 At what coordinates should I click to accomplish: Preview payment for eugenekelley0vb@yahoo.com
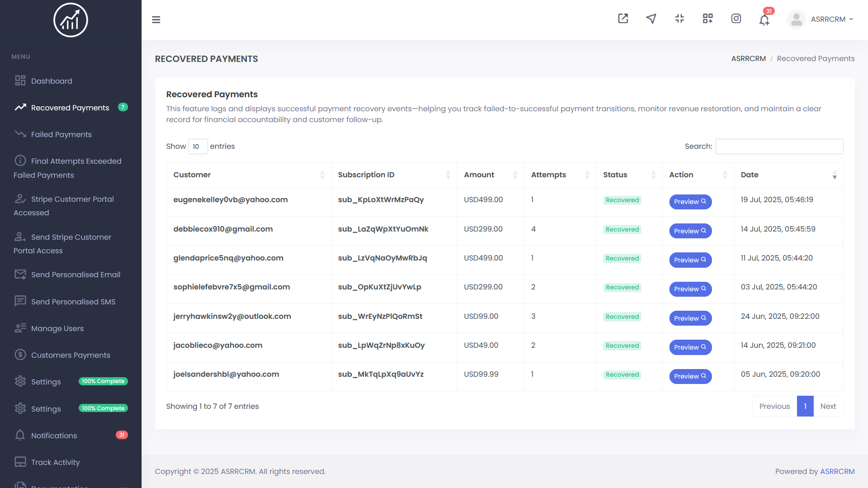click(x=690, y=202)
